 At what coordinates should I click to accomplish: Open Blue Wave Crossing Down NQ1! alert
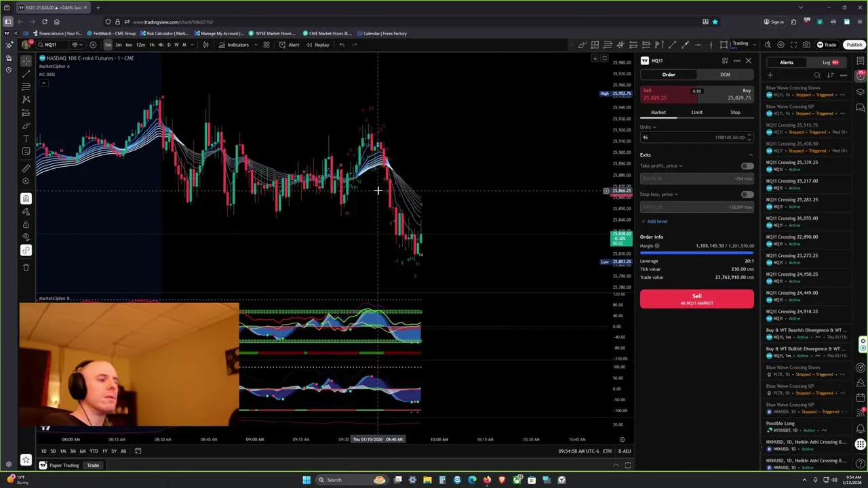(806, 91)
